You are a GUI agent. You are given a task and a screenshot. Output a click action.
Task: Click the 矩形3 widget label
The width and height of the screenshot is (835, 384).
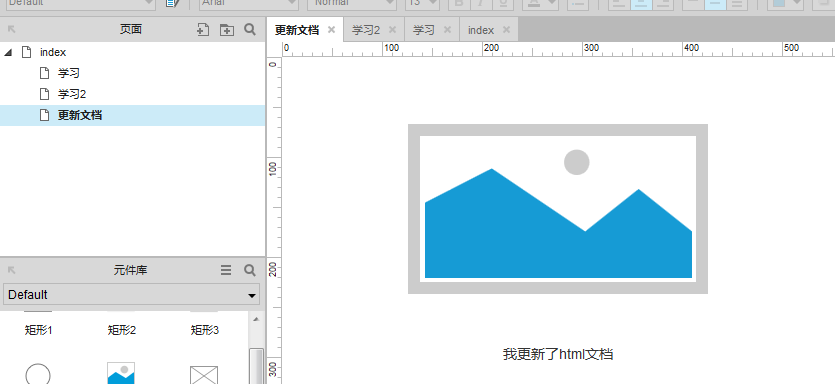[x=204, y=330]
